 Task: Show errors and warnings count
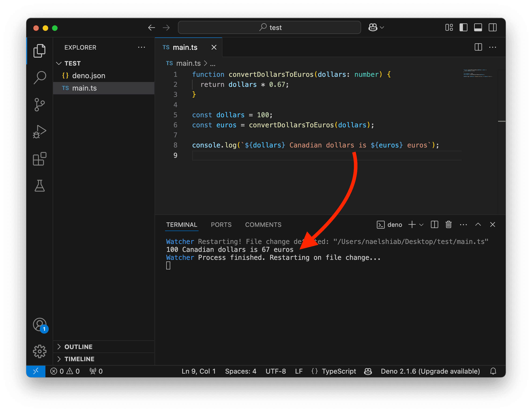(x=65, y=371)
